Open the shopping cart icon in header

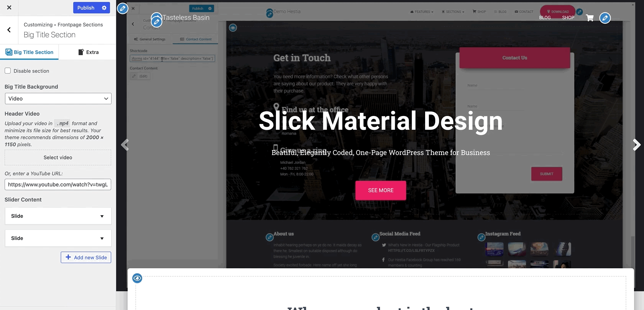click(x=590, y=18)
